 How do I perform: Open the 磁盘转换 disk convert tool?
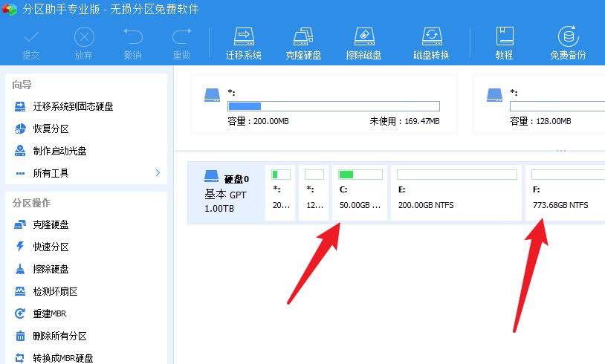(x=431, y=44)
